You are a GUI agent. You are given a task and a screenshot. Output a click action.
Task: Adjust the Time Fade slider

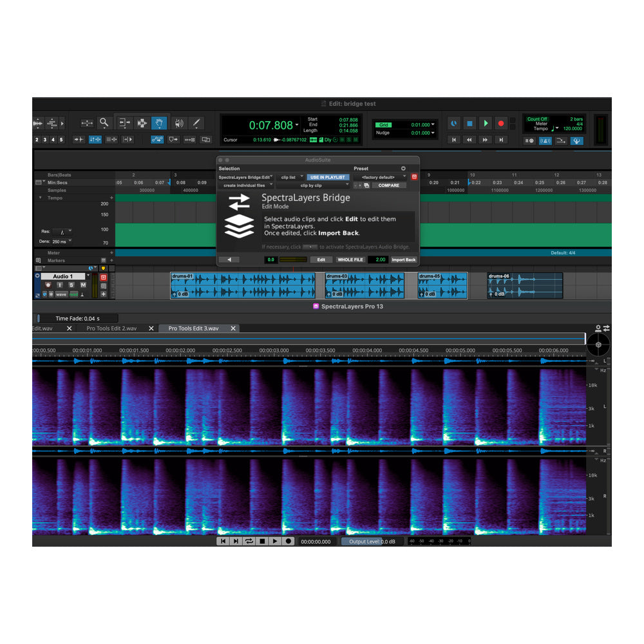[77, 318]
